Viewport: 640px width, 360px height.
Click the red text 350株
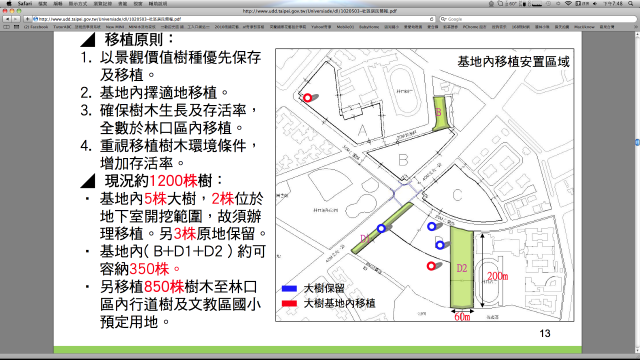[149, 269]
